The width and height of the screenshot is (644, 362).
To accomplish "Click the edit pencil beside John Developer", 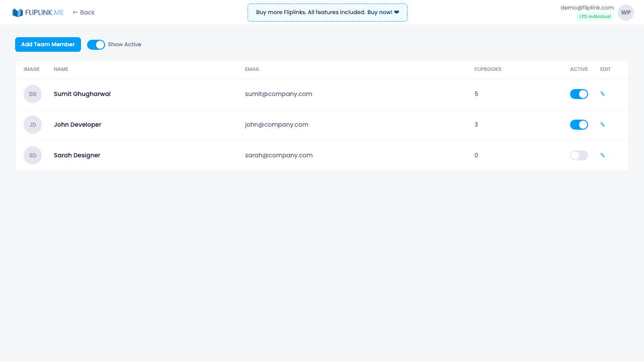I will pyautogui.click(x=602, y=124).
